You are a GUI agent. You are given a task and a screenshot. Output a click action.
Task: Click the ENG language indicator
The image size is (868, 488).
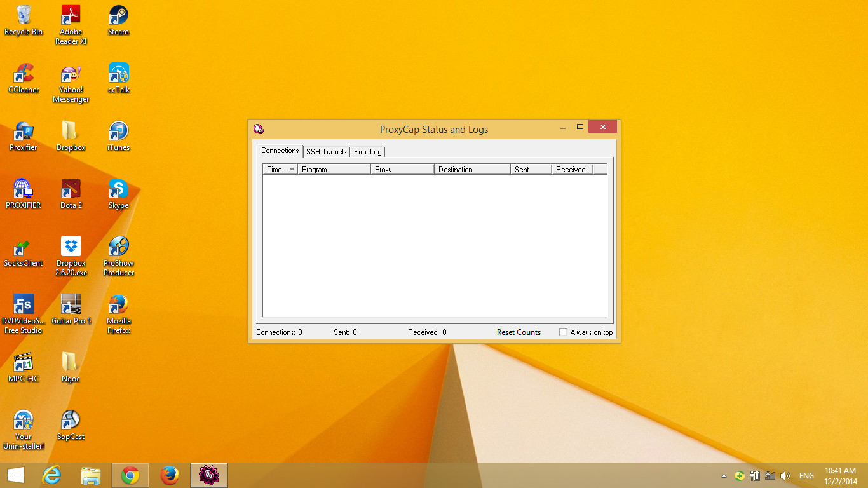click(x=806, y=476)
